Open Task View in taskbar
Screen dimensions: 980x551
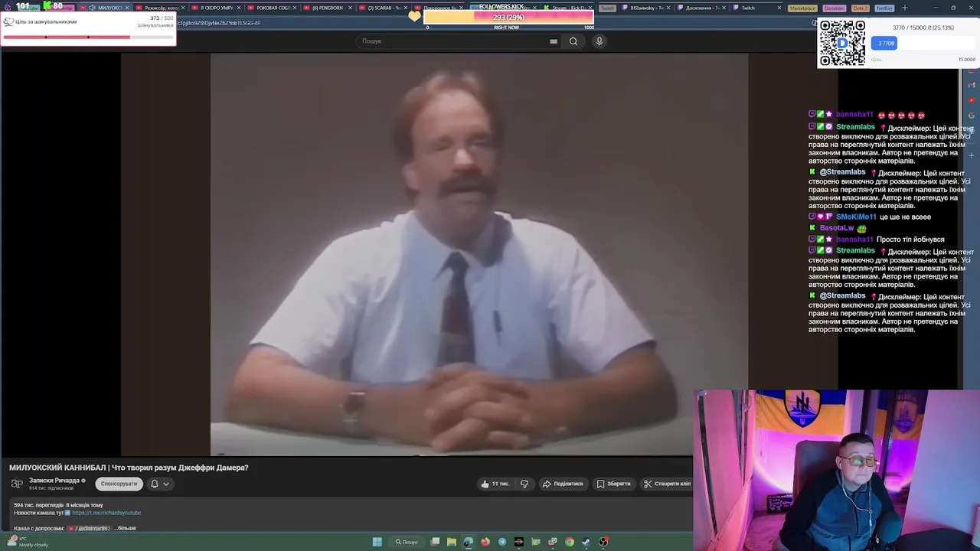(435, 542)
